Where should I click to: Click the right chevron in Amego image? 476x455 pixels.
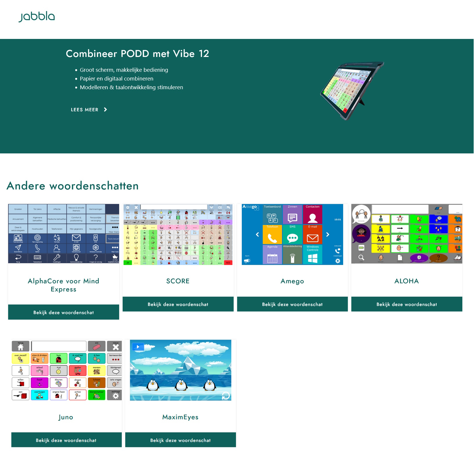(x=328, y=234)
